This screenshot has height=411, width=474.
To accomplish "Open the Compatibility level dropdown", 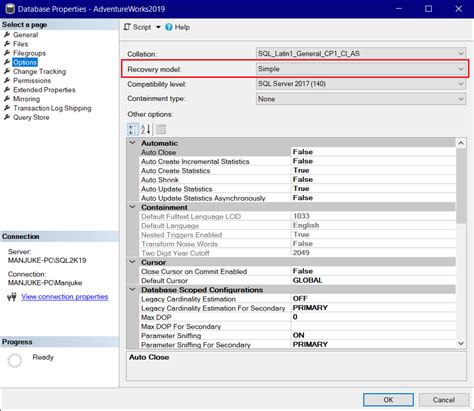I will pyautogui.click(x=361, y=84).
